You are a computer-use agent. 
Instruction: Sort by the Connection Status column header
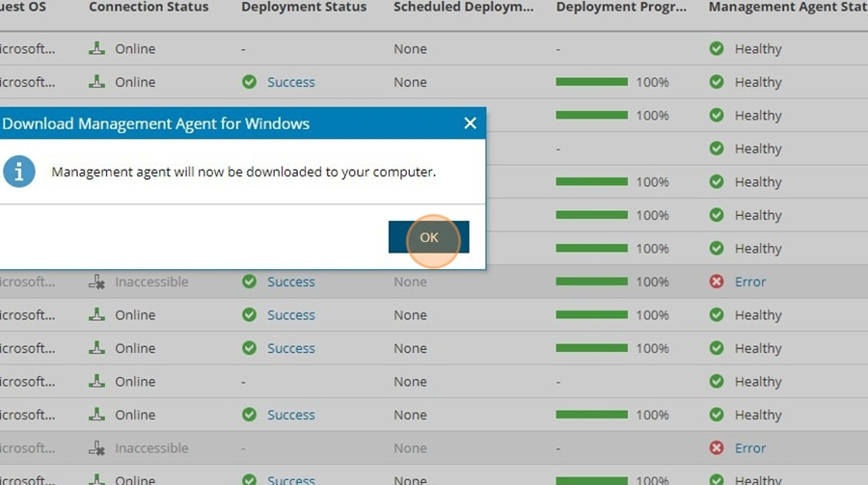(149, 7)
